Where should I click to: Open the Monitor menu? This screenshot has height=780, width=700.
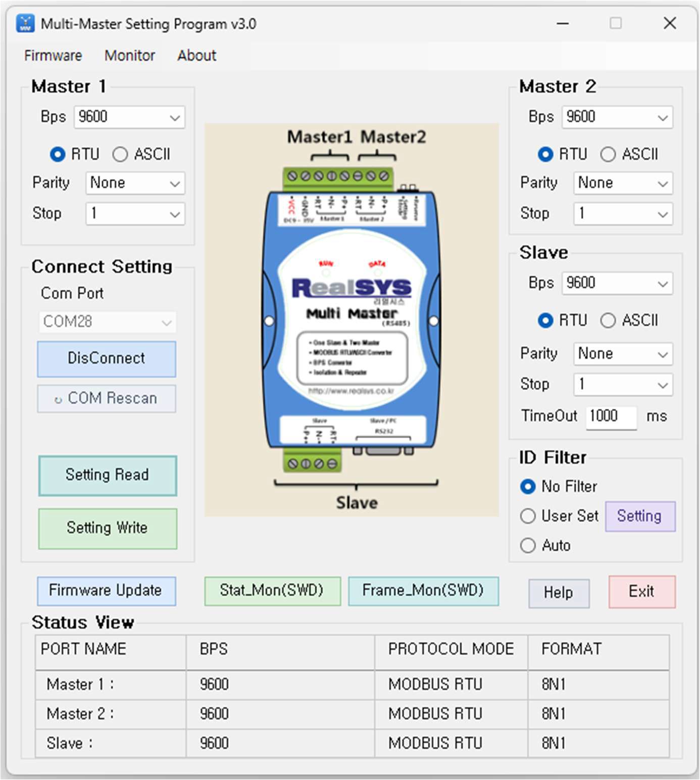point(130,56)
